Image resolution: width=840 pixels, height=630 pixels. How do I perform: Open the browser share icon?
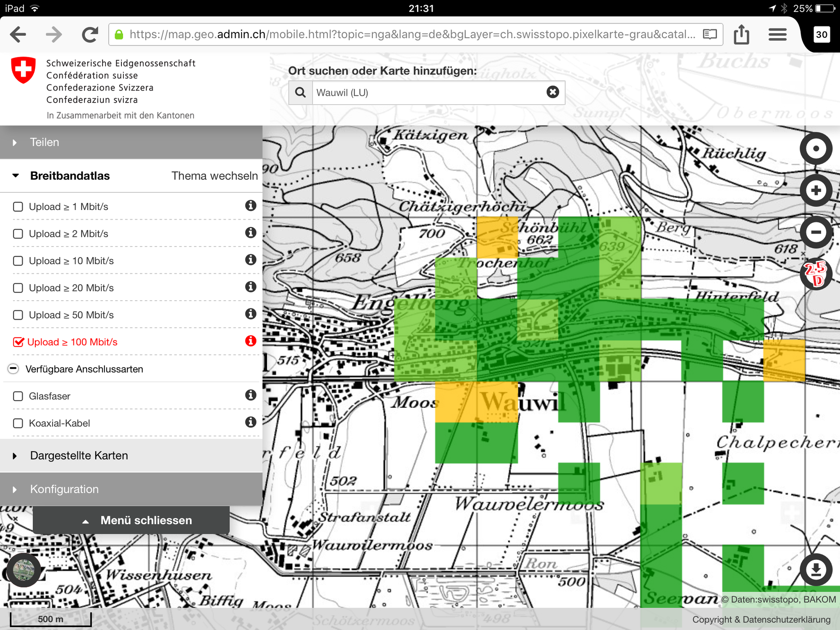(742, 34)
